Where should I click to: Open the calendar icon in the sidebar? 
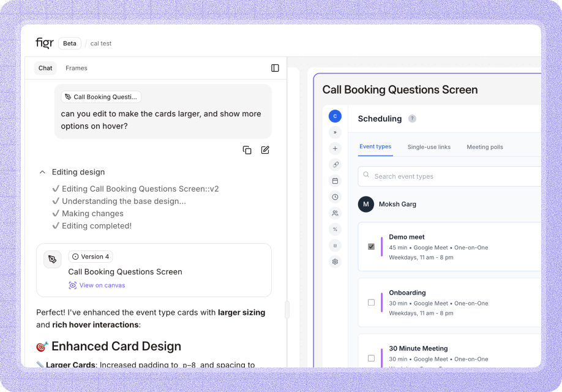coord(335,181)
